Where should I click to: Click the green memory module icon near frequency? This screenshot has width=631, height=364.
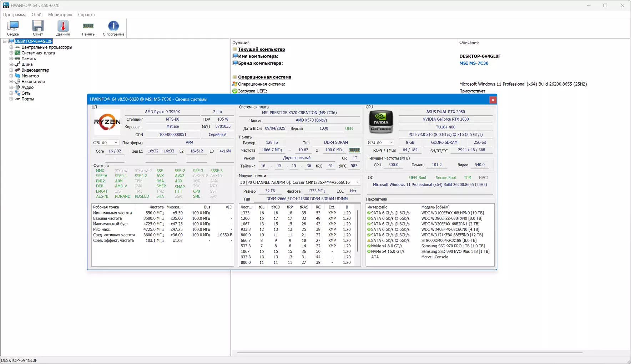[354, 150]
